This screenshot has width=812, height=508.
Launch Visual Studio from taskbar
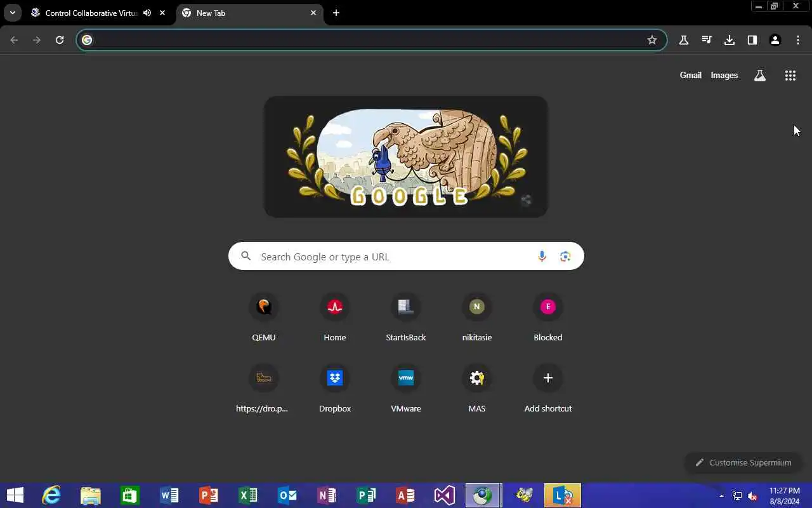click(x=445, y=495)
